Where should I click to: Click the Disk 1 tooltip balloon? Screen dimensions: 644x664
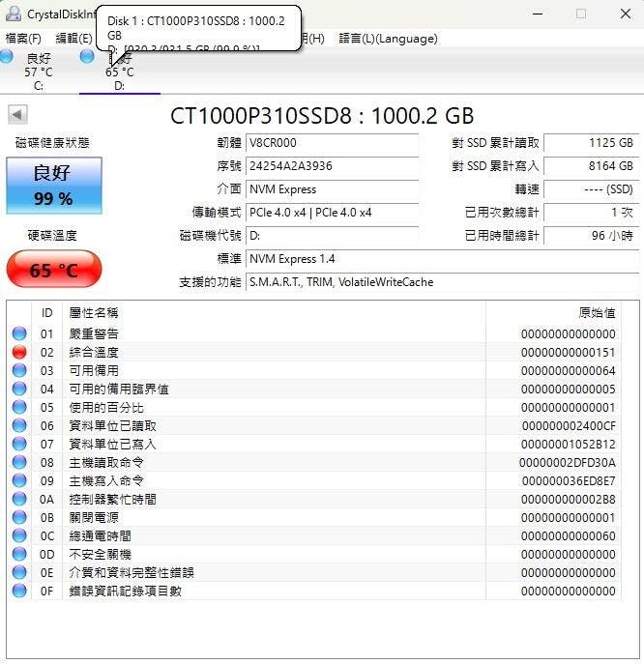tap(198, 28)
